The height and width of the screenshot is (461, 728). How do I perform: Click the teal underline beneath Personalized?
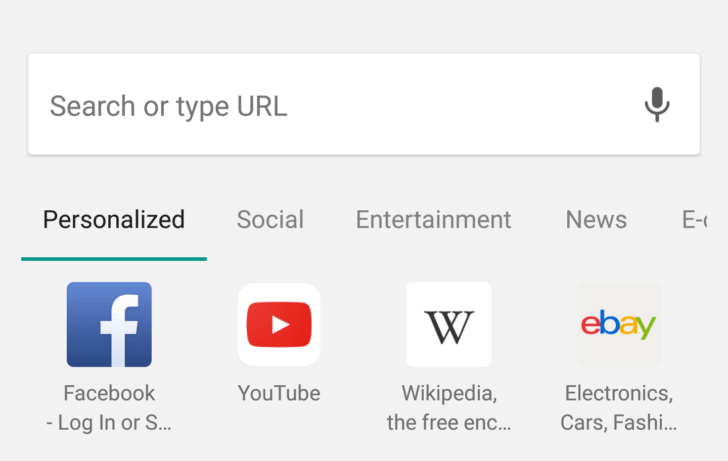click(x=114, y=258)
